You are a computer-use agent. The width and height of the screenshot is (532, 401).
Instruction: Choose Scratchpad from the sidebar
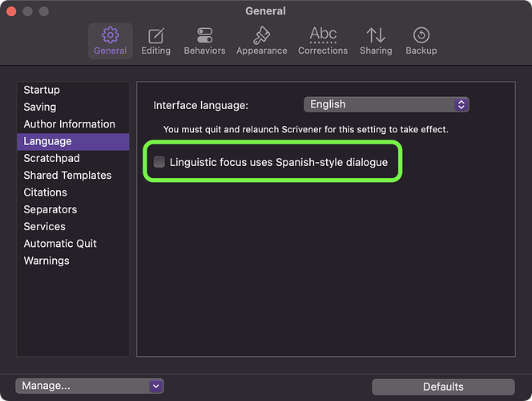click(51, 158)
